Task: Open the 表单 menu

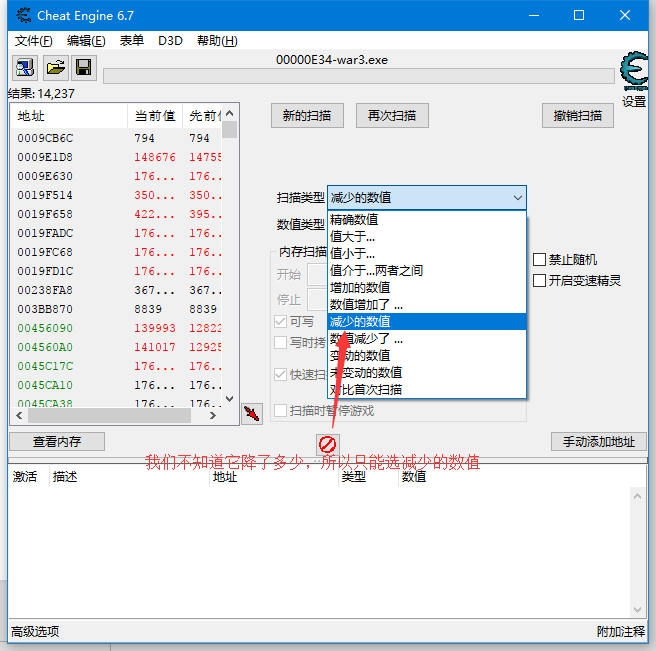Action: [132, 41]
